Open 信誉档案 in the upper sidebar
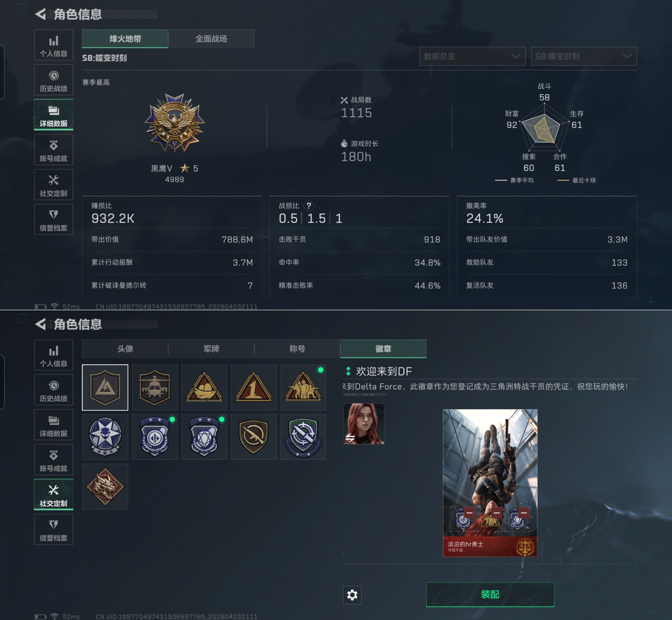The width and height of the screenshot is (672, 620). (x=54, y=219)
